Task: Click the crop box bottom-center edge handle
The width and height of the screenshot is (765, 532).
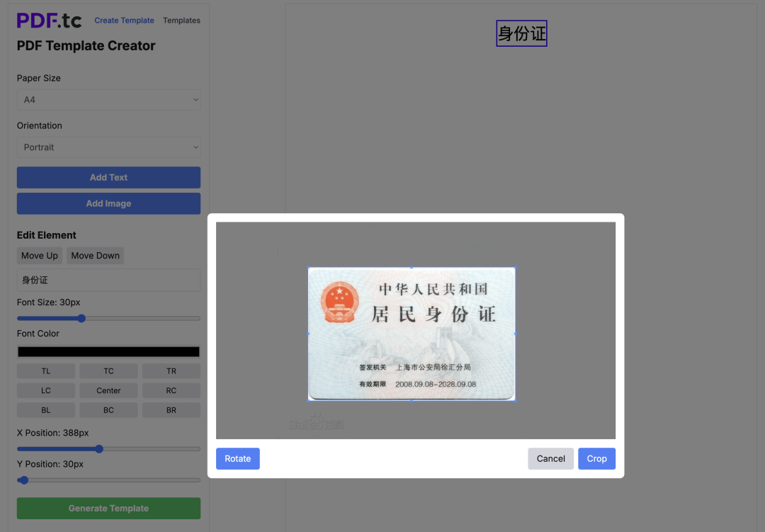Action: pos(412,401)
